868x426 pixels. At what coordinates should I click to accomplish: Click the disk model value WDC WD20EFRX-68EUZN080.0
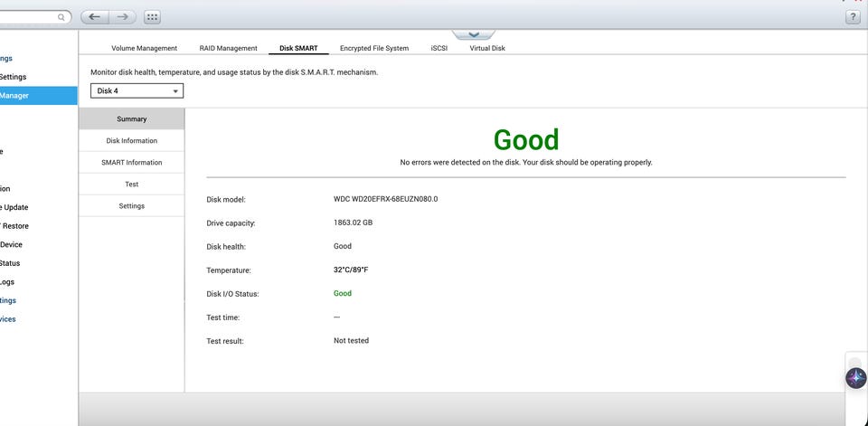pyautogui.click(x=386, y=199)
